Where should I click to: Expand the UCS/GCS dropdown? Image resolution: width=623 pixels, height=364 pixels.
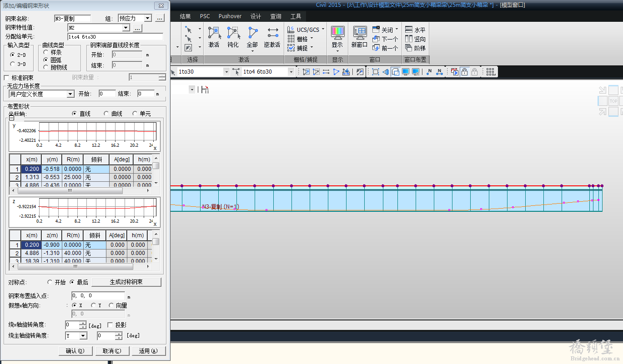coord(323,30)
